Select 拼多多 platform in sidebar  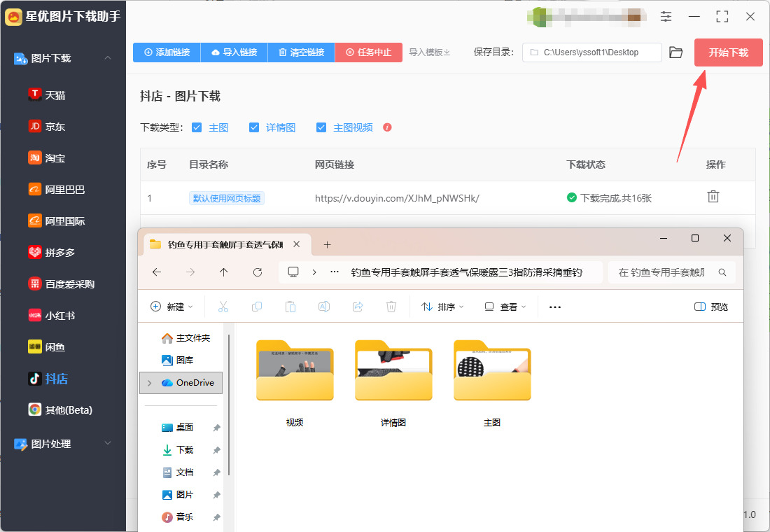click(x=59, y=252)
